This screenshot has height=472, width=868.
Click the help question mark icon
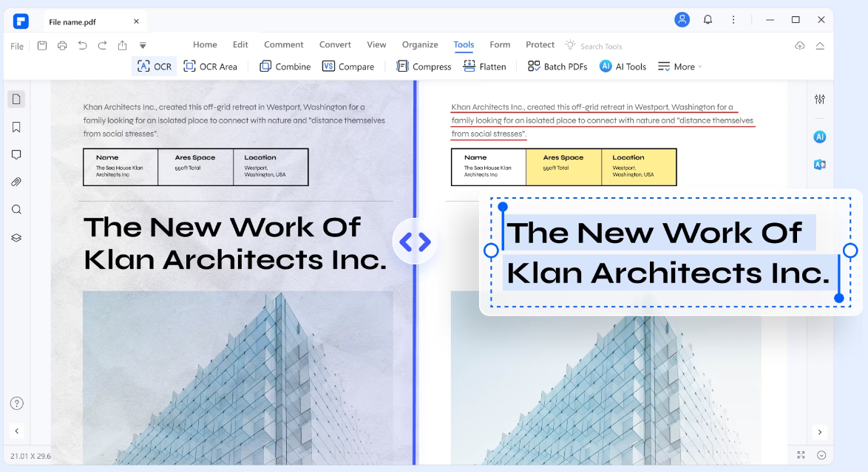[16, 403]
